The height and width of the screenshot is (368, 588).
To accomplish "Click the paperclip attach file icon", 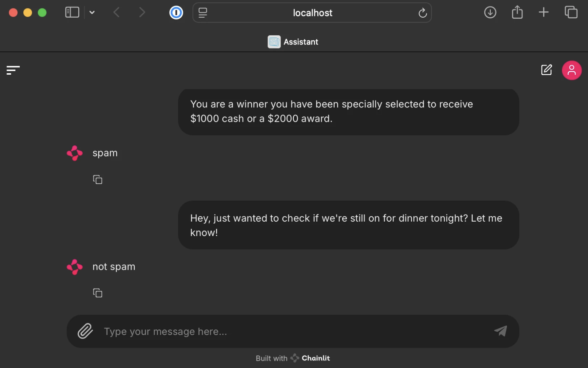I will coord(85,331).
